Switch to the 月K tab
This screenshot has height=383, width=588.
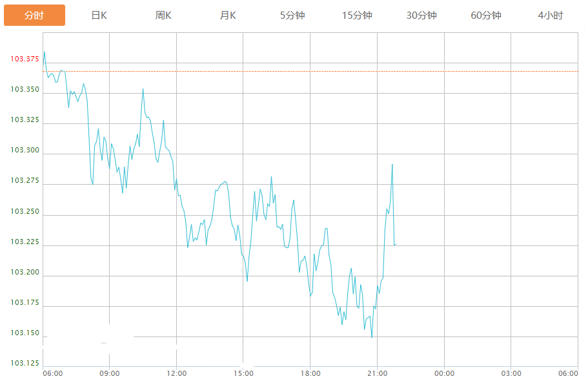(x=228, y=16)
